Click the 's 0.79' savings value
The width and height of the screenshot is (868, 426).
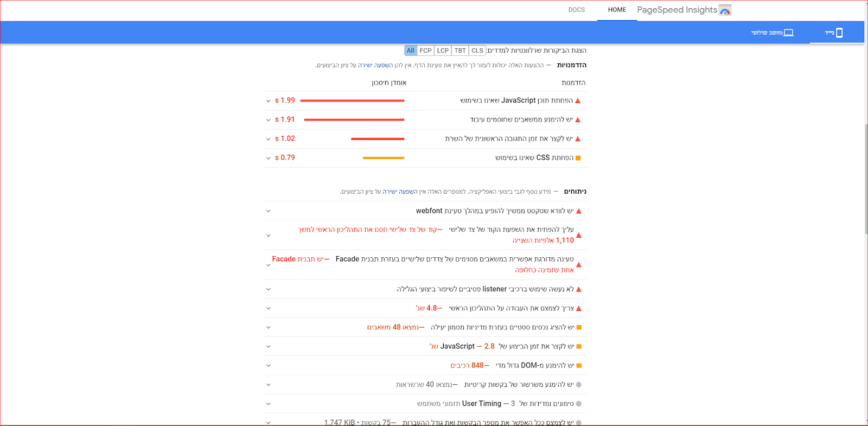coord(285,157)
